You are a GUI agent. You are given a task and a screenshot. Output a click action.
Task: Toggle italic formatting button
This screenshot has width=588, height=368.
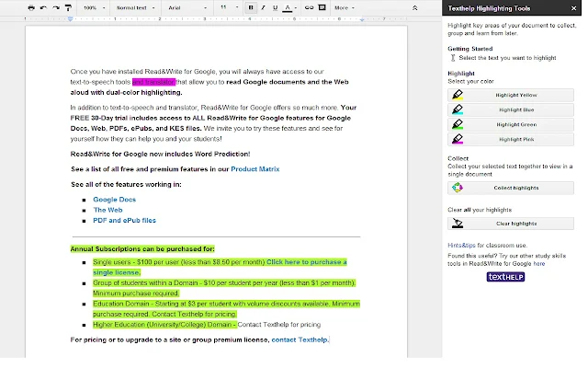click(x=264, y=8)
